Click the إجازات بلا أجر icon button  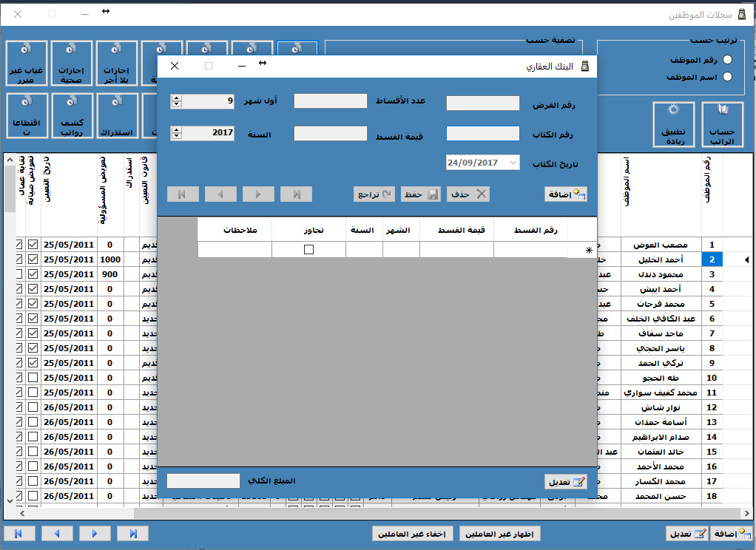[x=118, y=63]
